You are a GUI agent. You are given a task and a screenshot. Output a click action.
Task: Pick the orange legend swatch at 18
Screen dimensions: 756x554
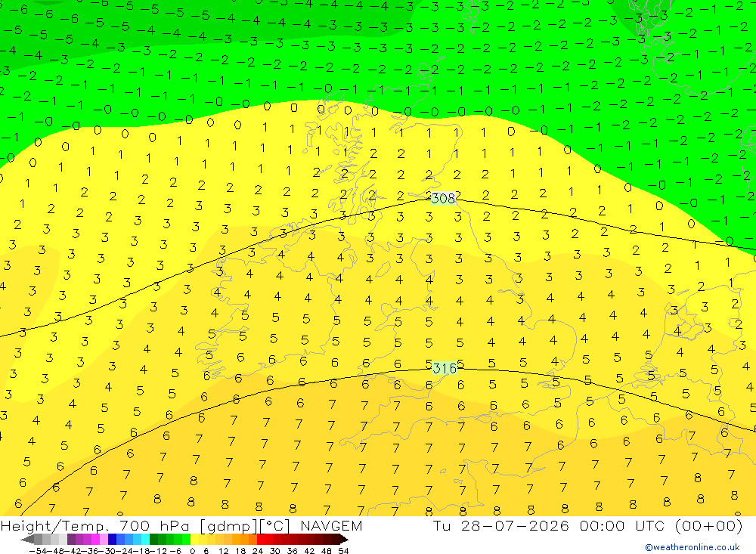click(236, 540)
